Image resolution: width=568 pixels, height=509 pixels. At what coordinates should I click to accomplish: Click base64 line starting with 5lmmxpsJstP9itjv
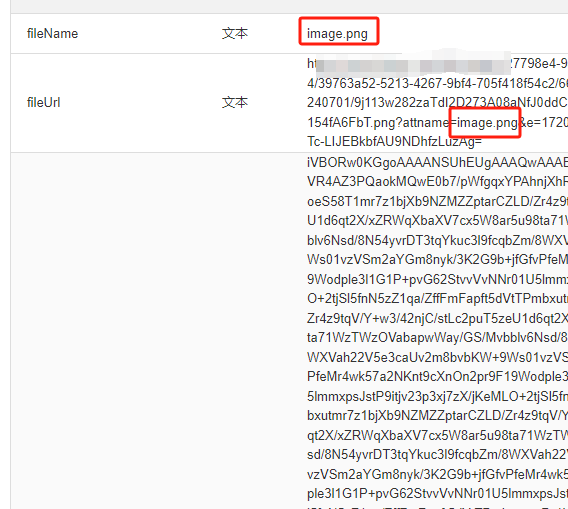tap(437, 396)
